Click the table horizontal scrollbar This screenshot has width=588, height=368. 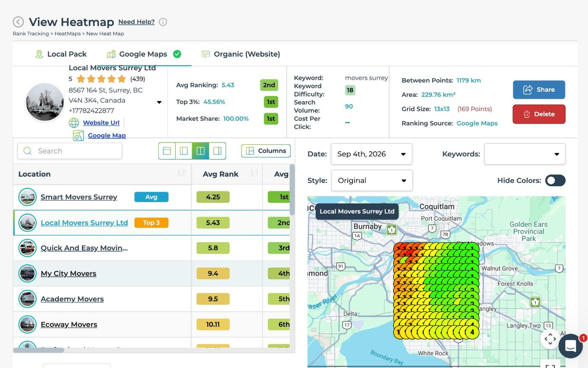[39, 350]
